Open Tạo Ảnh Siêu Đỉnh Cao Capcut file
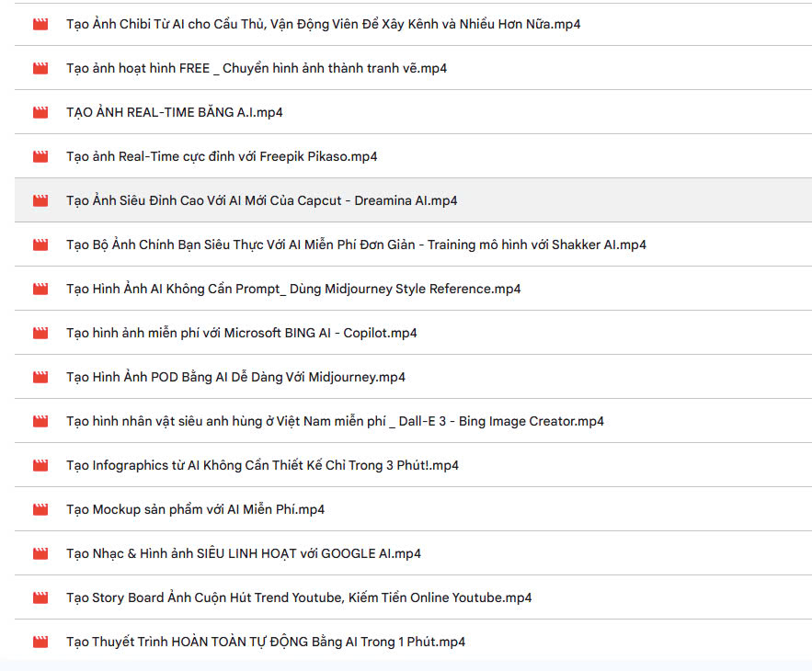The height and width of the screenshot is (671, 812). tap(413, 200)
